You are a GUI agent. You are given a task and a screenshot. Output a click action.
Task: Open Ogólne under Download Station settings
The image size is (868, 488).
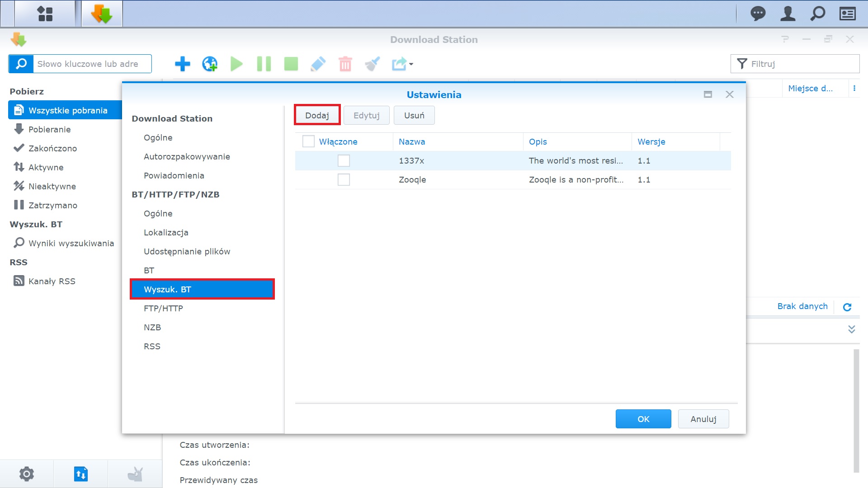(158, 137)
